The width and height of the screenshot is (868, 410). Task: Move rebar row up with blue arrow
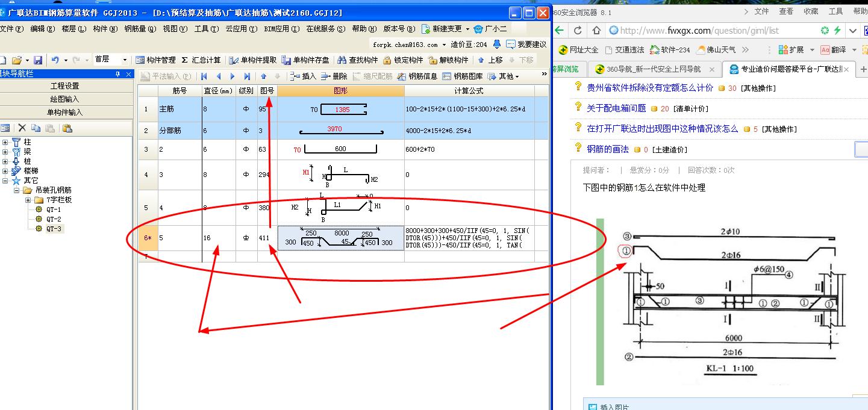pyautogui.click(x=263, y=76)
